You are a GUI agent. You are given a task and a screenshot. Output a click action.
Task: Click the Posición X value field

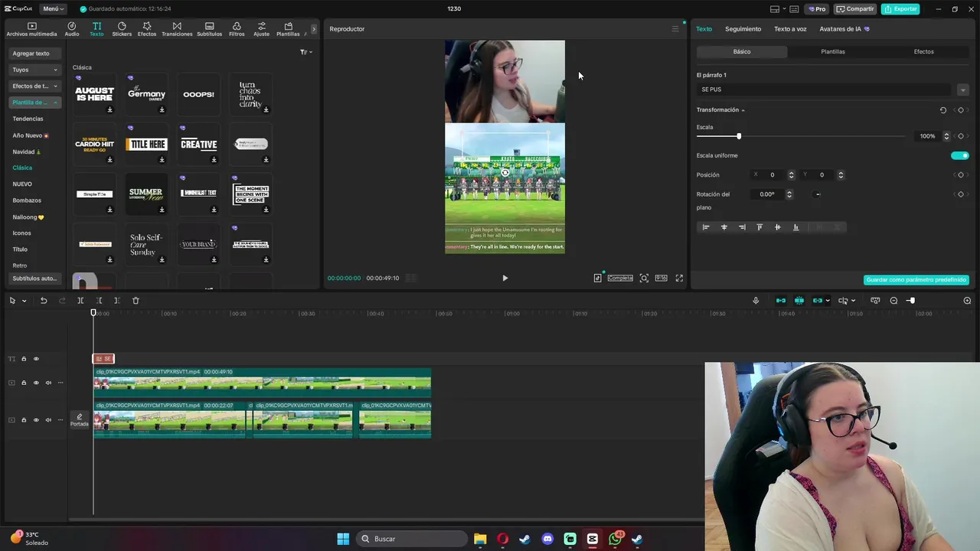click(773, 174)
